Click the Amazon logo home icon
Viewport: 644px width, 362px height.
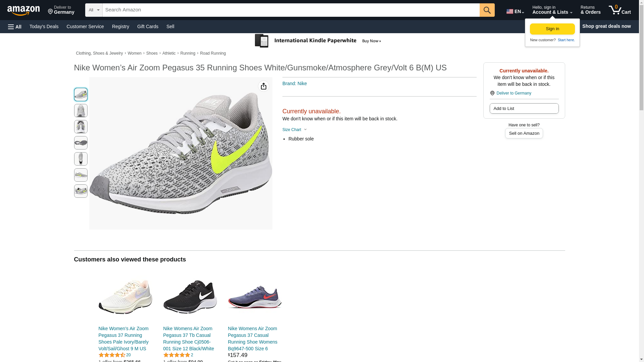(x=23, y=10)
